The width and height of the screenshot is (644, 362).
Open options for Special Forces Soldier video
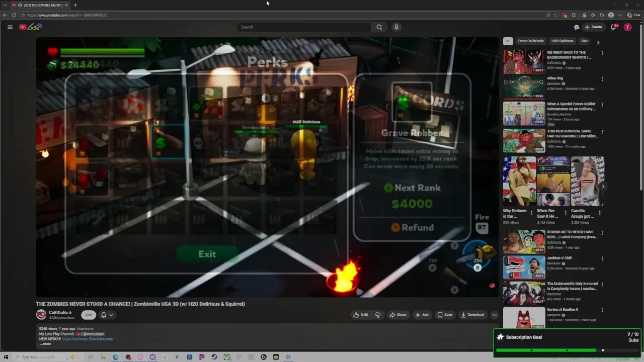pos(602,105)
